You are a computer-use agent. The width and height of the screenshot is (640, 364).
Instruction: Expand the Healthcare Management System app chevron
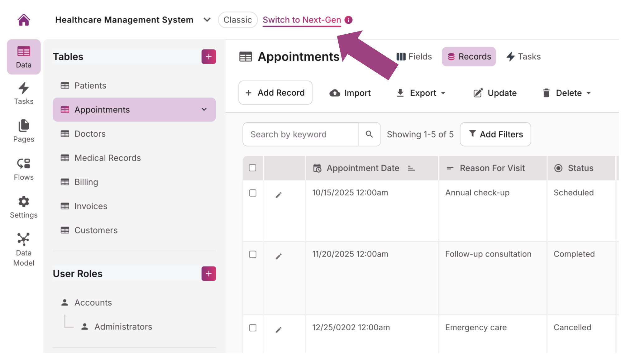click(207, 20)
